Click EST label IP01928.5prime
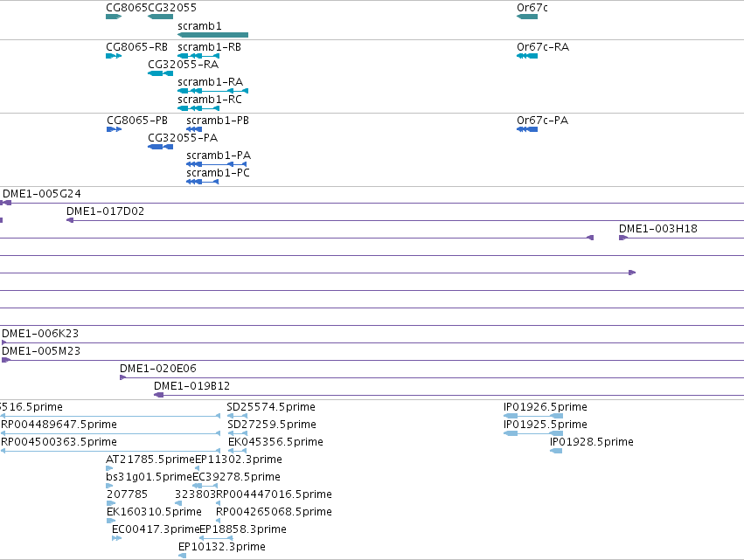This screenshot has height=560, width=744. (x=592, y=442)
